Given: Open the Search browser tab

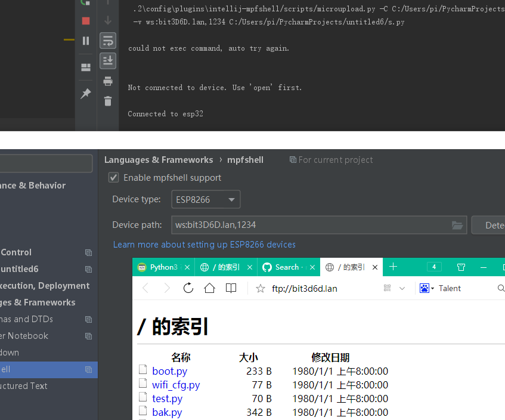Looking at the screenshot, I should click(286, 267).
